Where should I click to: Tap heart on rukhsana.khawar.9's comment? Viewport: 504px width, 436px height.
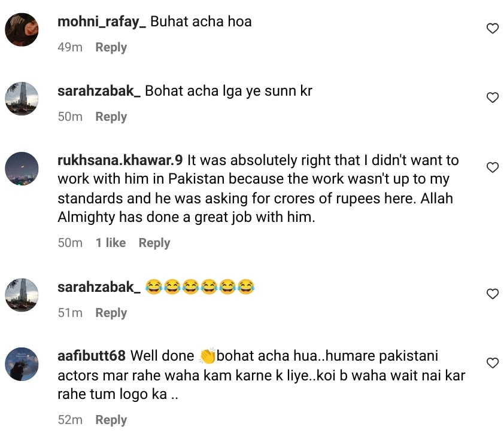point(492,167)
